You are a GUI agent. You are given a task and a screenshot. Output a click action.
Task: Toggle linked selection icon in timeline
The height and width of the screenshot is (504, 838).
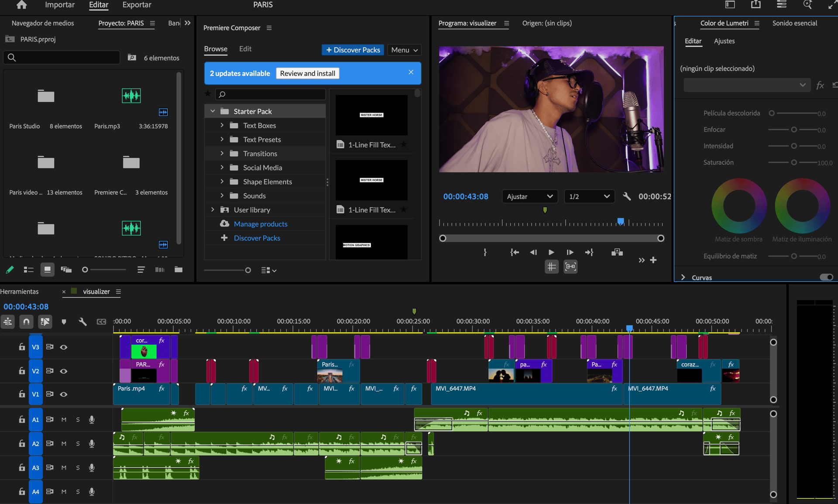pos(45,322)
